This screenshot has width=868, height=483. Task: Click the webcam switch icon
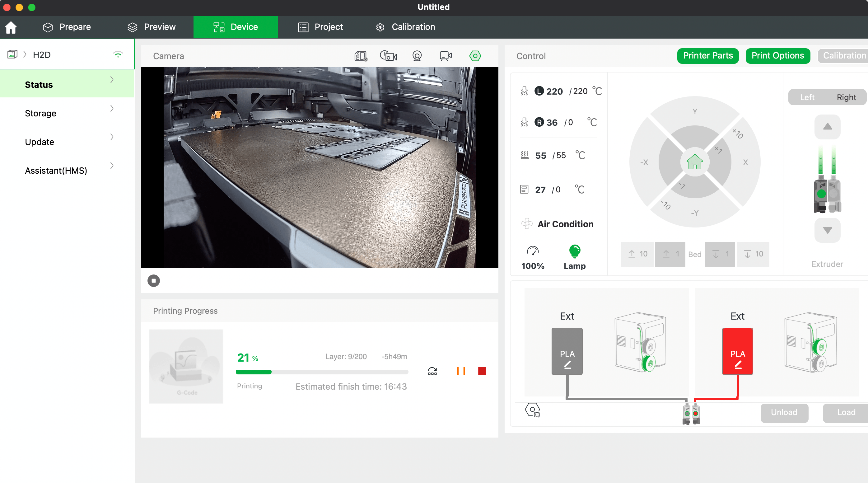click(x=417, y=56)
